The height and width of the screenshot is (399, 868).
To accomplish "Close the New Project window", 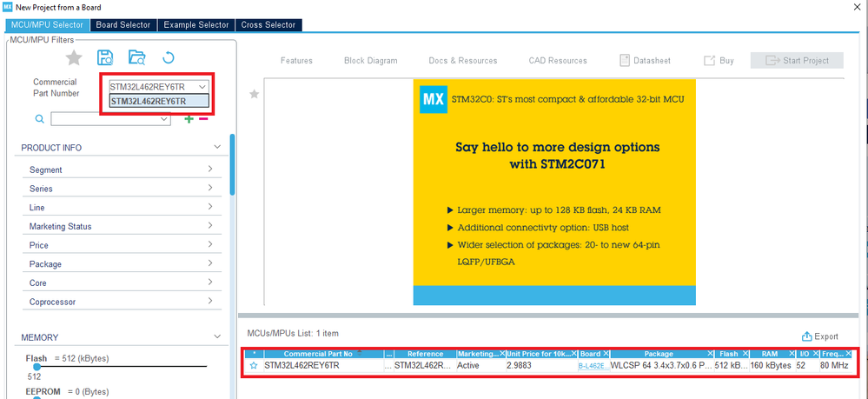I will point(858,7).
